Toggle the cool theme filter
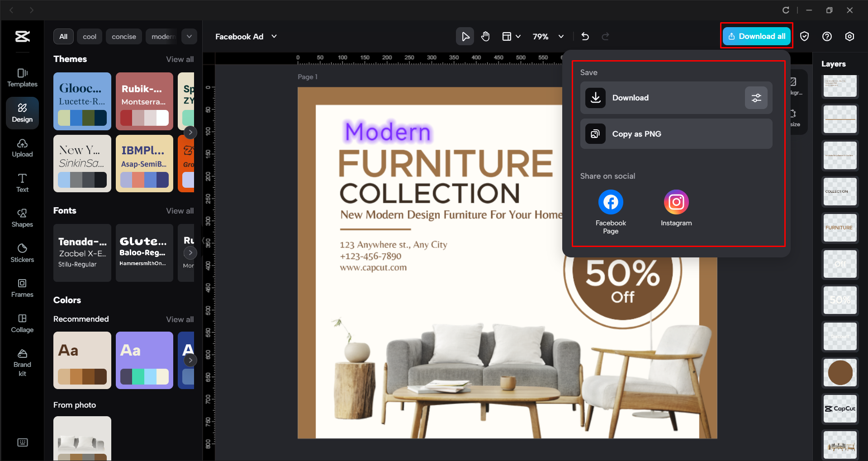868x461 pixels. point(89,36)
